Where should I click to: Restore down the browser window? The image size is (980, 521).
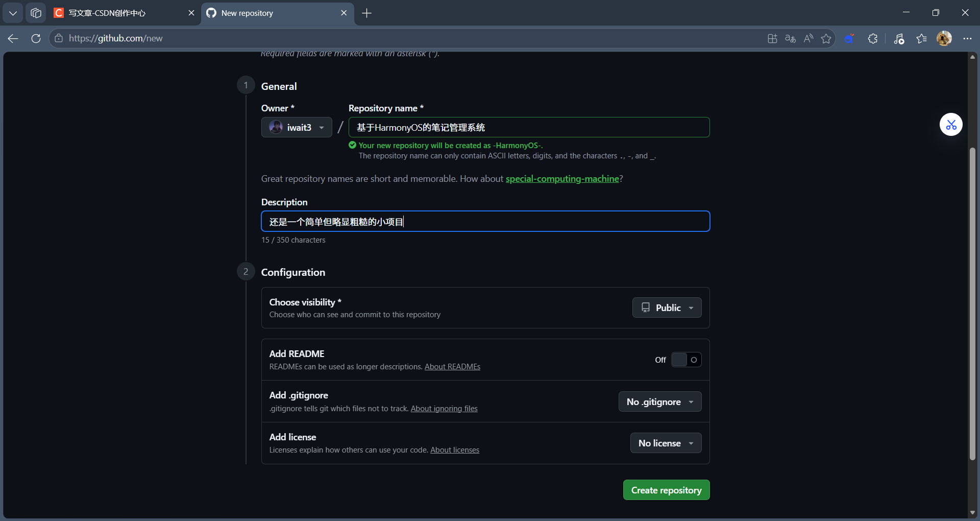coord(936,13)
